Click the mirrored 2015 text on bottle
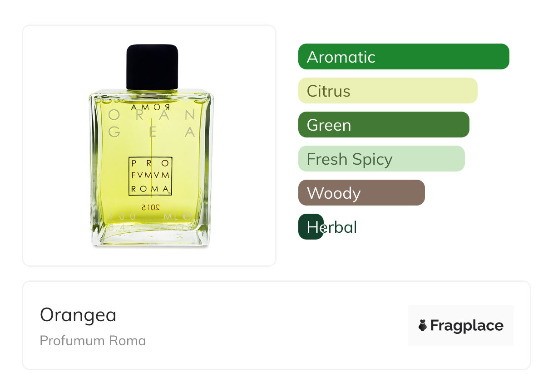This screenshot has width=553, height=392. [150, 207]
